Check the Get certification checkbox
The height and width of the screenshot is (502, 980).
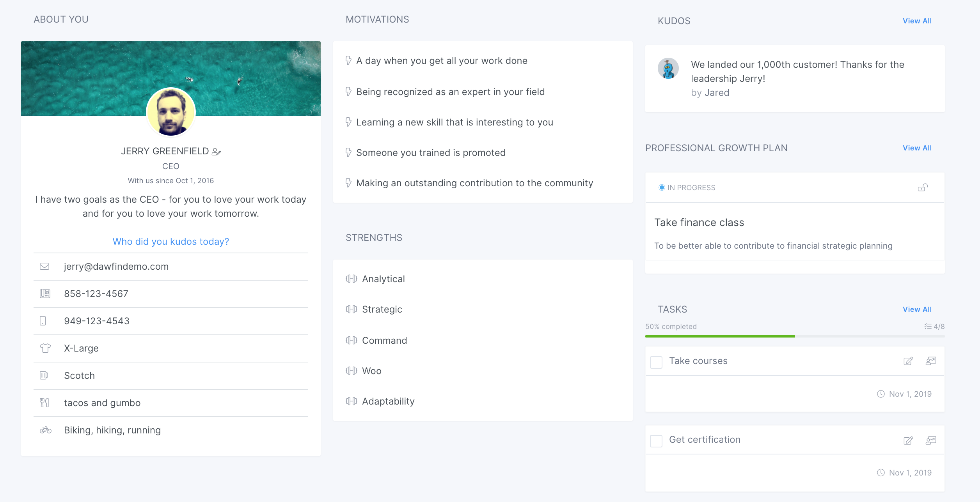point(656,441)
